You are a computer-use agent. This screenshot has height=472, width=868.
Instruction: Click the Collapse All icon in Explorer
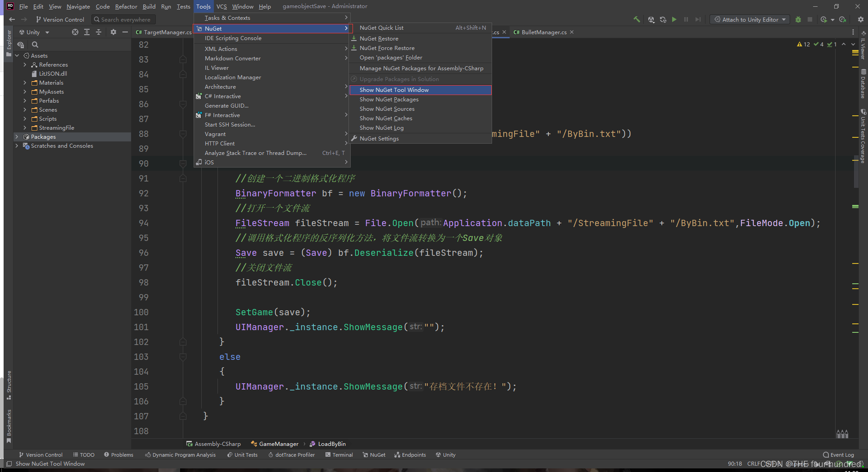pos(99,32)
